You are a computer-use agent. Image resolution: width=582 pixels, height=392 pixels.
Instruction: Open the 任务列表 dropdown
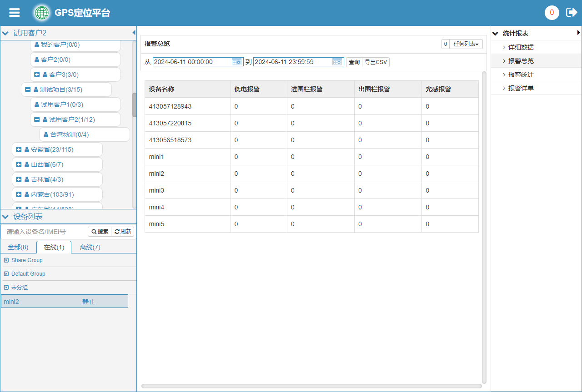[x=466, y=44]
